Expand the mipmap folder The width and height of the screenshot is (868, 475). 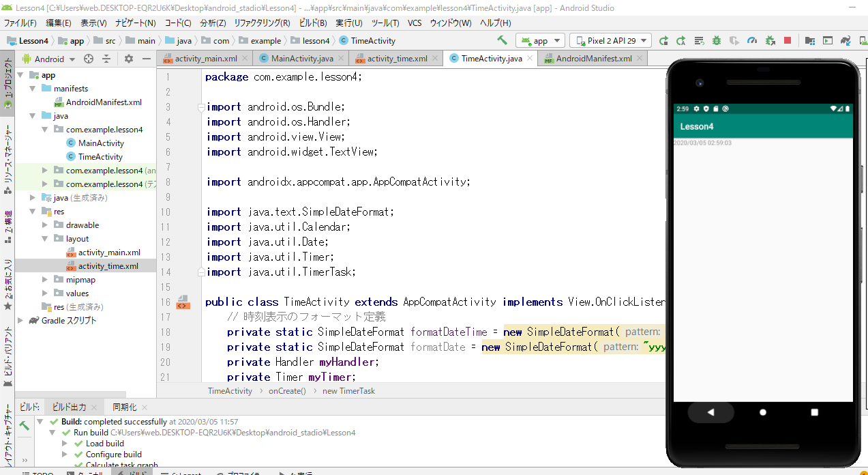(45, 280)
